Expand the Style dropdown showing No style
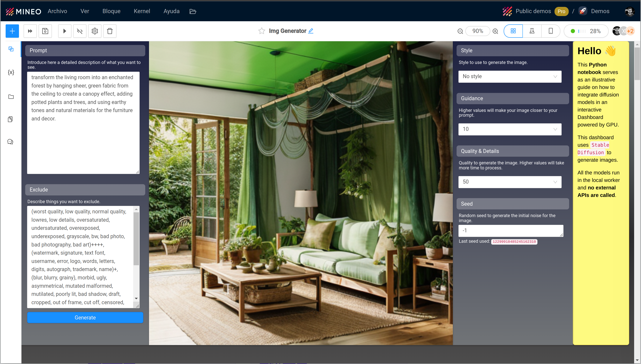The width and height of the screenshot is (641, 364). tap(510, 76)
